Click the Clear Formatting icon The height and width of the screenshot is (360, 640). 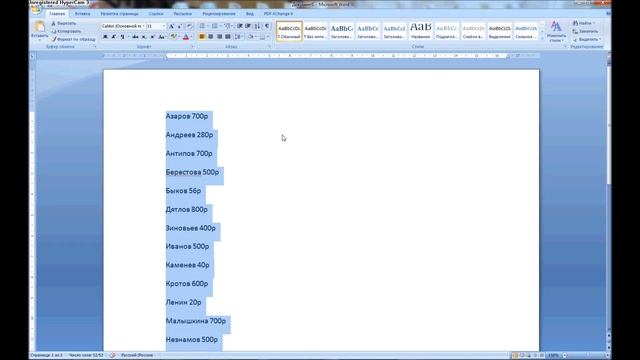(189, 26)
